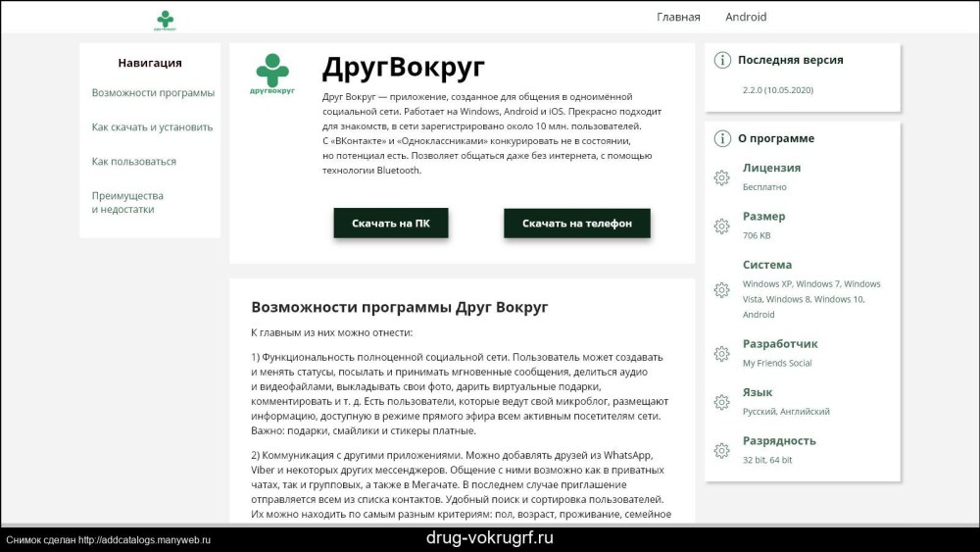Click the gear icon next to Система
Image resolution: width=980 pixels, height=552 pixels.
tap(722, 290)
